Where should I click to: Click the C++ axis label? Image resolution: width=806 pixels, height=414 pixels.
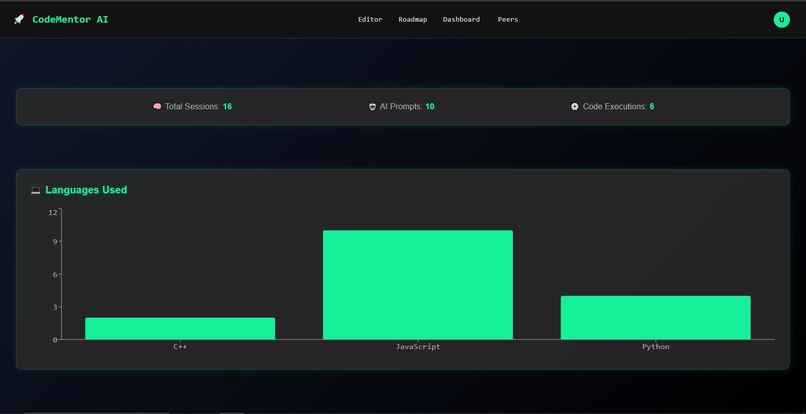pos(180,347)
